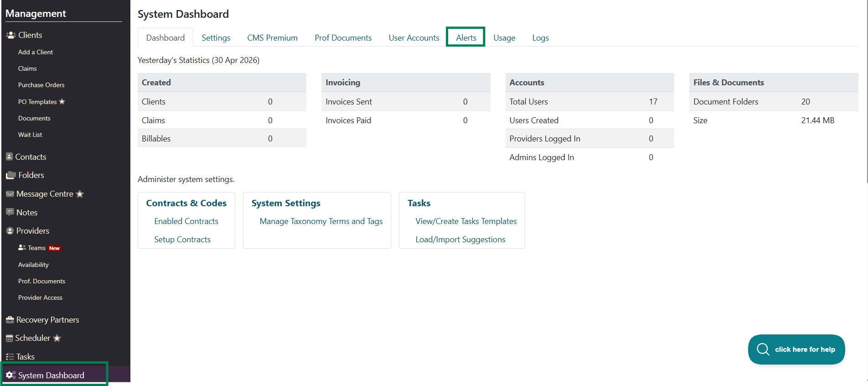The image size is (868, 386).
Task: Switch to the Usage tab
Action: [x=504, y=38]
